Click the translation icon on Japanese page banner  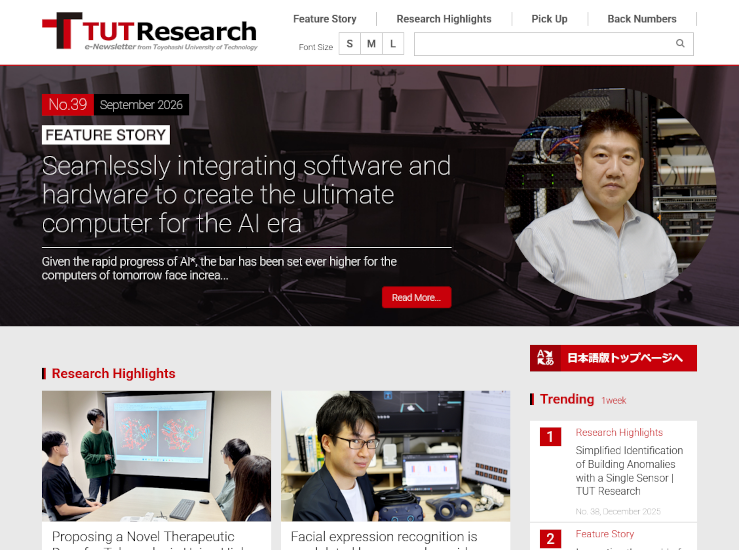[x=545, y=358]
